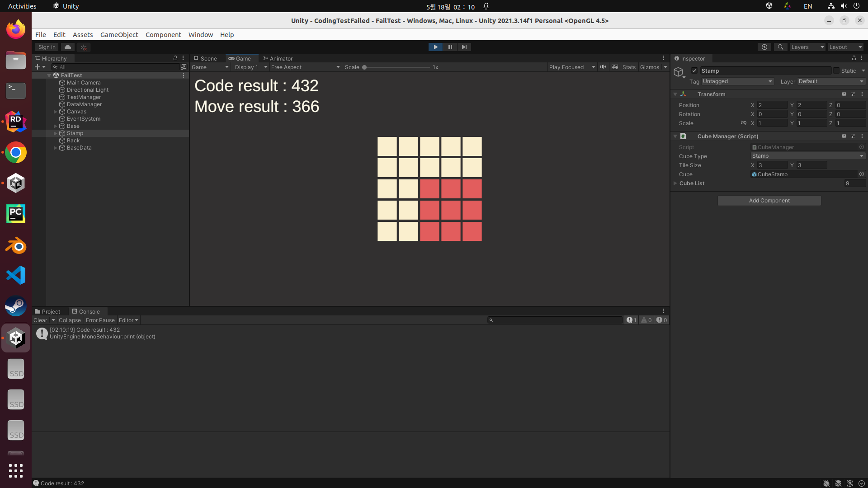The width and height of the screenshot is (868, 488).
Task: Click the Step frame button
Action: pos(464,47)
